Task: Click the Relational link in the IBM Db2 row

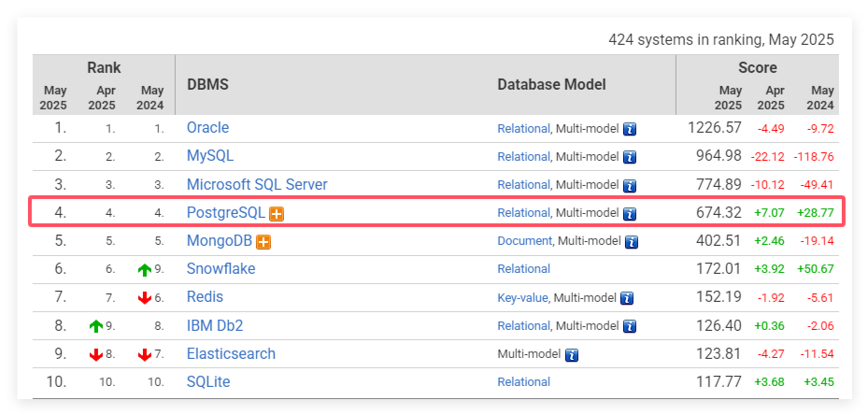Action: tap(523, 326)
